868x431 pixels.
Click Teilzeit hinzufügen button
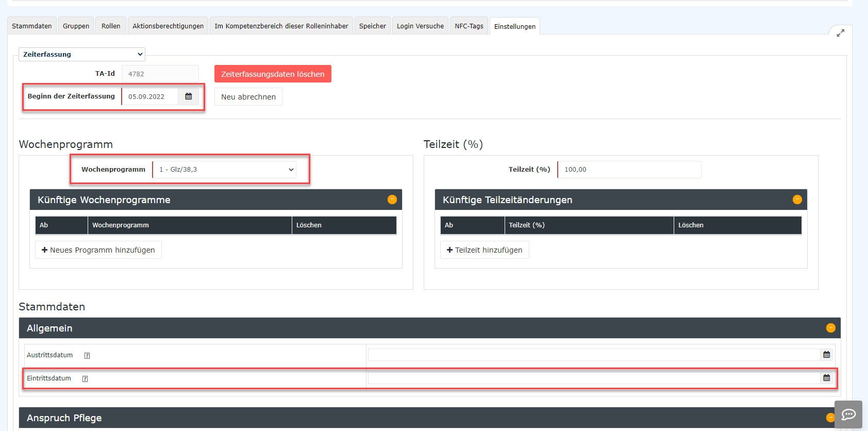485,250
